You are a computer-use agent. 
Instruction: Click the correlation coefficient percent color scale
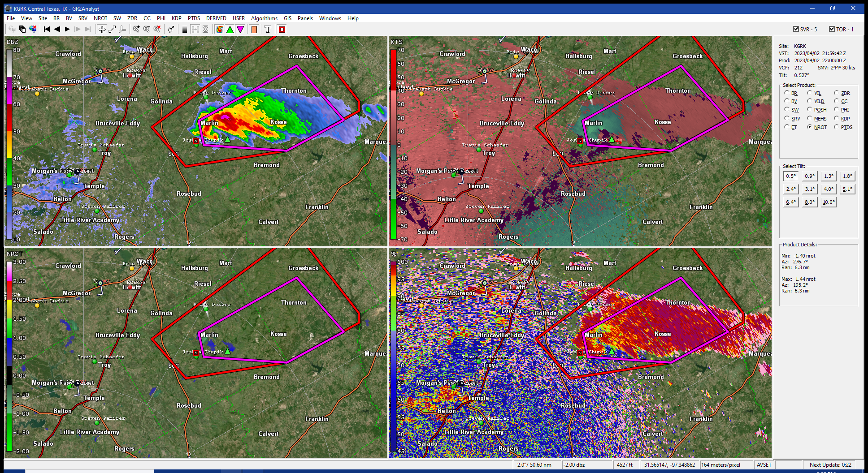(393, 356)
